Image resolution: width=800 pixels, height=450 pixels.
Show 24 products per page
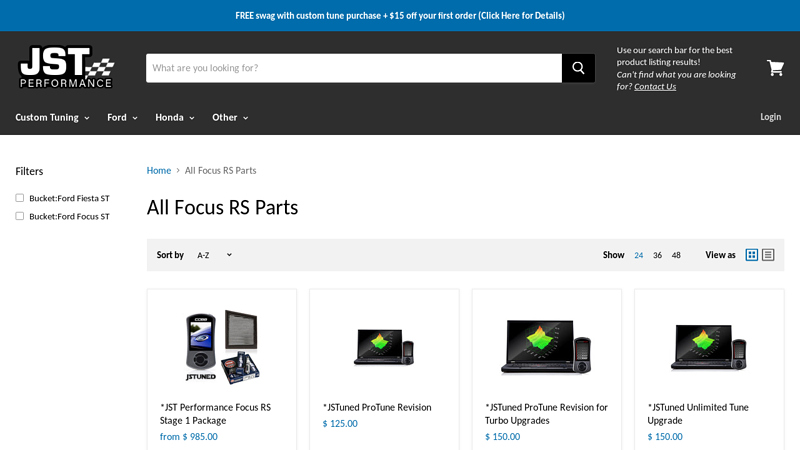639,255
